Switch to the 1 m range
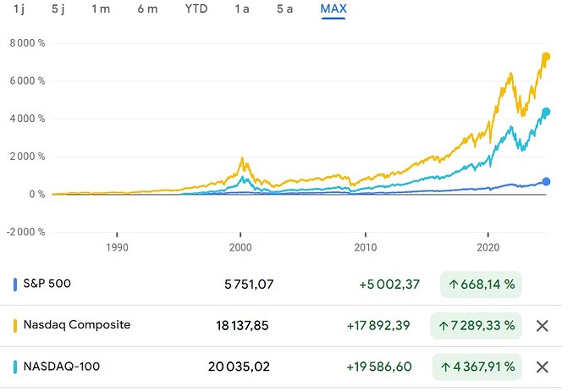 (100, 8)
